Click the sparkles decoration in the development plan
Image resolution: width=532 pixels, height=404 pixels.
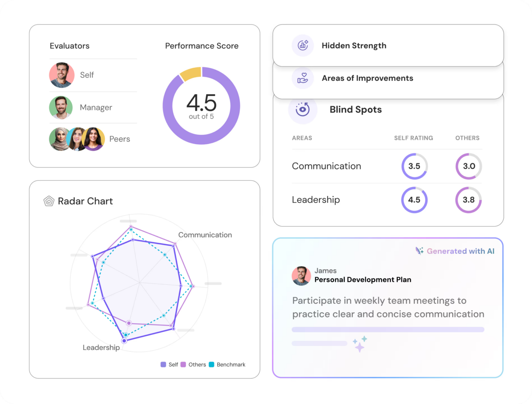pyautogui.click(x=360, y=343)
